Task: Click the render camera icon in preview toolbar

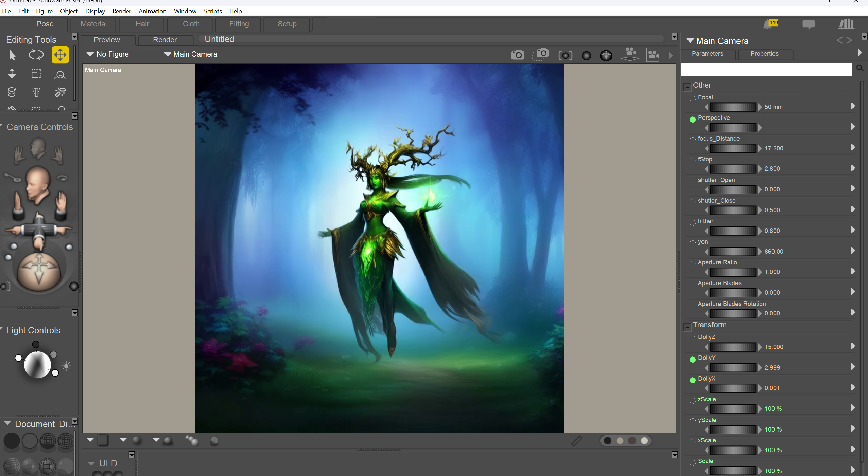Action: click(x=517, y=55)
